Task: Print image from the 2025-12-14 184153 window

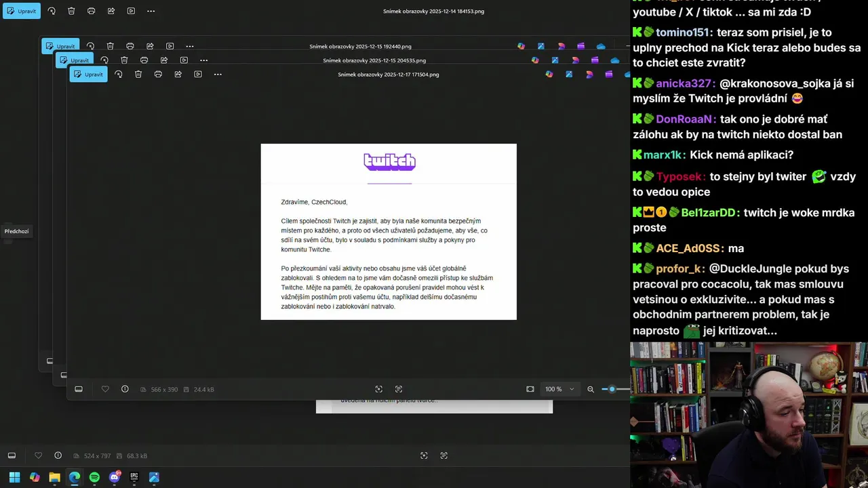Action: pyautogui.click(x=91, y=11)
